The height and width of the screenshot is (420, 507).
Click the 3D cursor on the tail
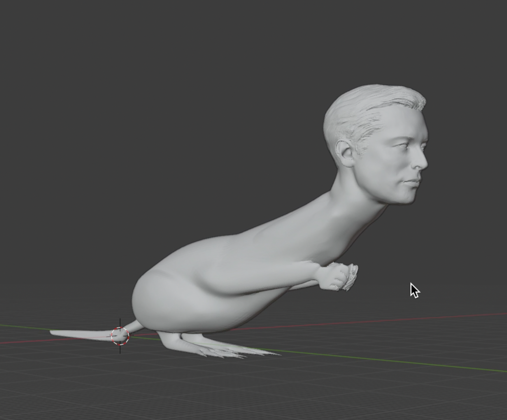tap(120, 336)
